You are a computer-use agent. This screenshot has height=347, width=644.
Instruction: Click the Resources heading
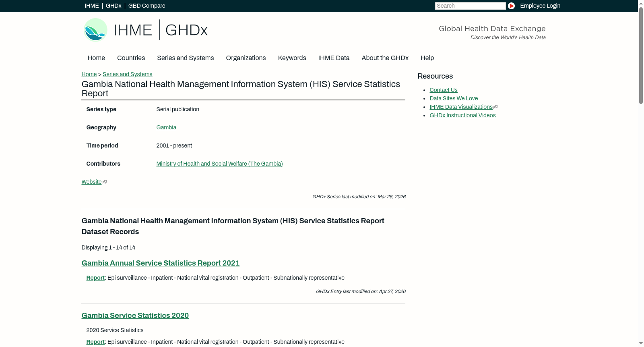click(435, 76)
